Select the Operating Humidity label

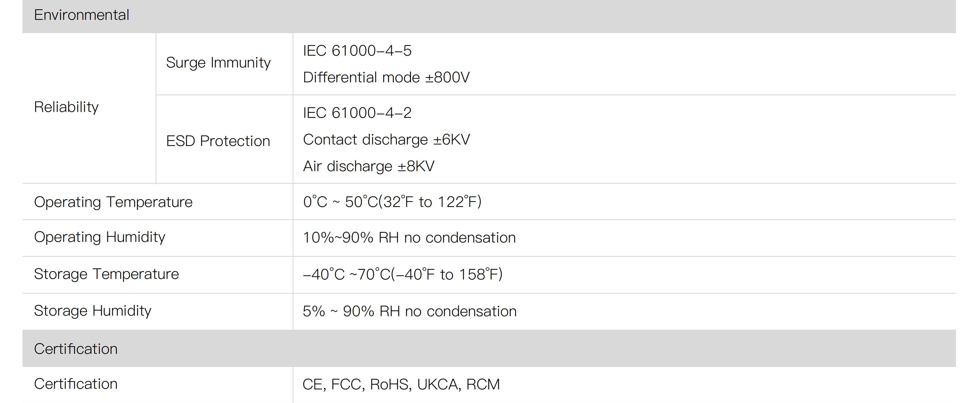[x=99, y=237]
